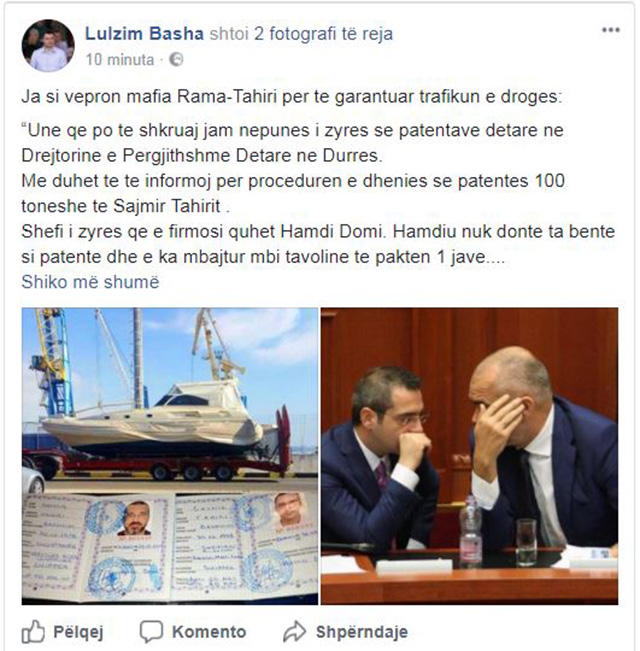This screenshot has width=640, height=651.
Task: Click the "Ja si vepron mafia Rama-Tahiri" text line
Action: click(x=292, y=97)
